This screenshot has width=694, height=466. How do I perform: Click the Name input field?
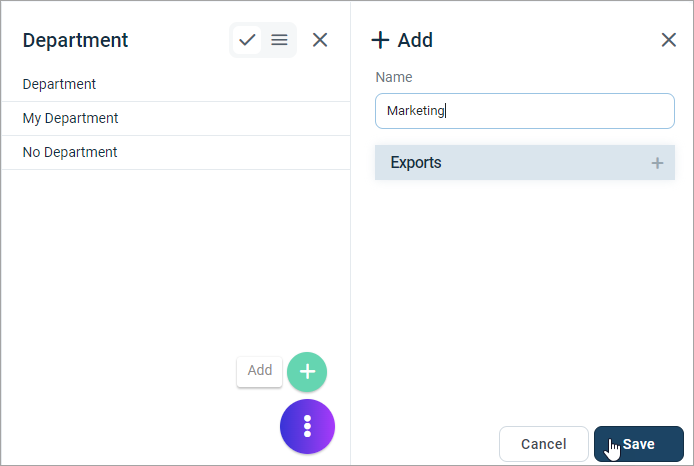point(525,111)
